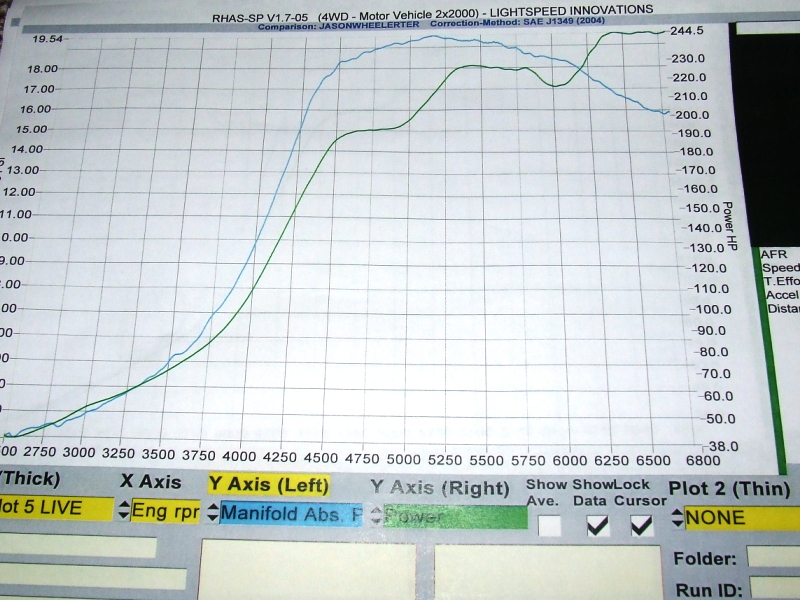Click the white box above black panel
The width and height of the screenshot is (800, 600).
(x=767, y=28)
